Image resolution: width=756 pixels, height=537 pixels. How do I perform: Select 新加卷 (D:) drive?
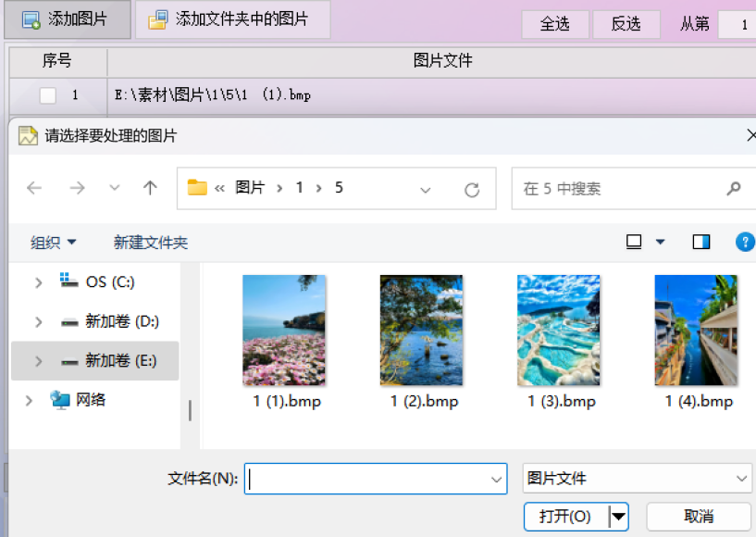(x=109, y=321)
